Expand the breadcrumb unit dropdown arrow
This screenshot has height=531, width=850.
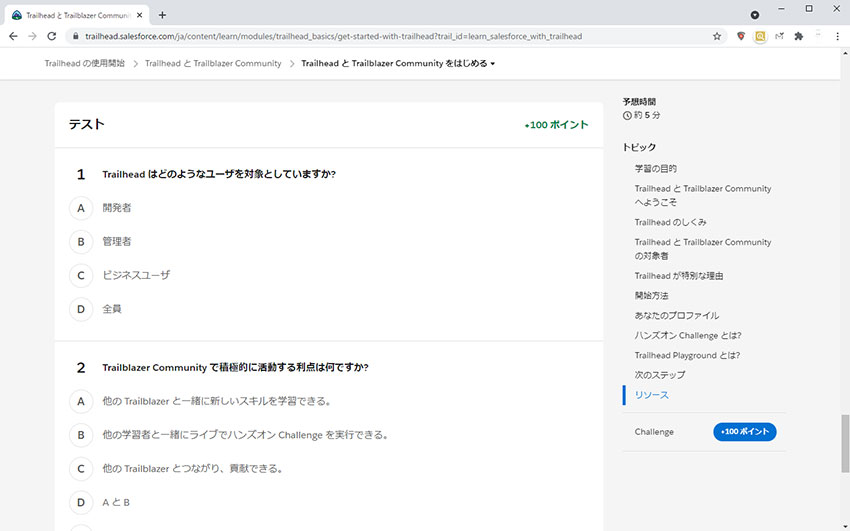point(493,64)
